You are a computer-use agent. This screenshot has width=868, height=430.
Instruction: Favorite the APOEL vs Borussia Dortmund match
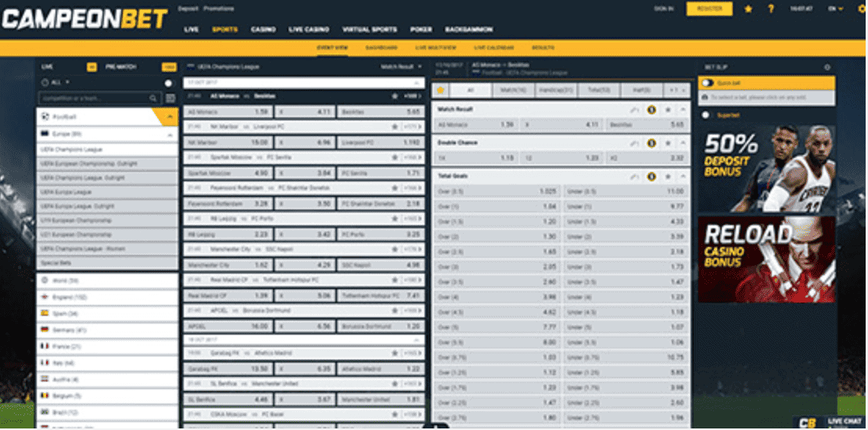[x=395, y=311]
